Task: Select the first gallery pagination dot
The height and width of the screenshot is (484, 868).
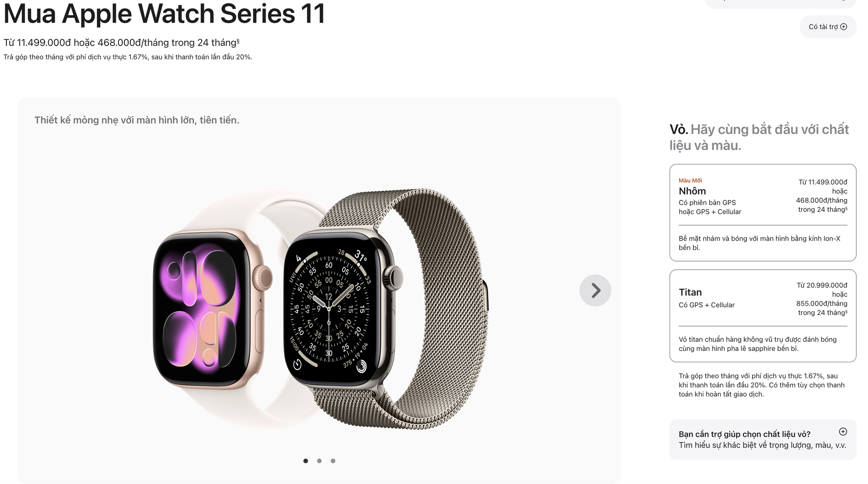Action: pos(306,461)
